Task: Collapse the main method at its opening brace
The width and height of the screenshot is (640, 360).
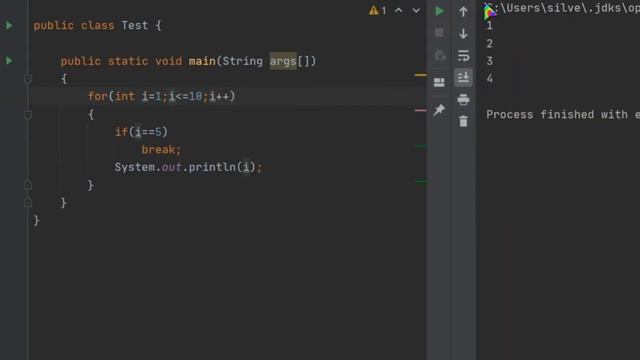Action: point(28,79)
